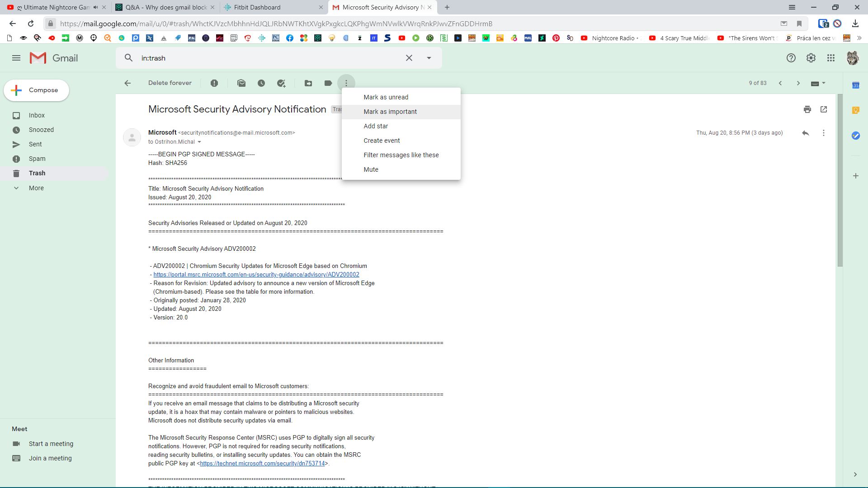
Task: Select Mark as unread menu item
Action: tap(386, 97)
